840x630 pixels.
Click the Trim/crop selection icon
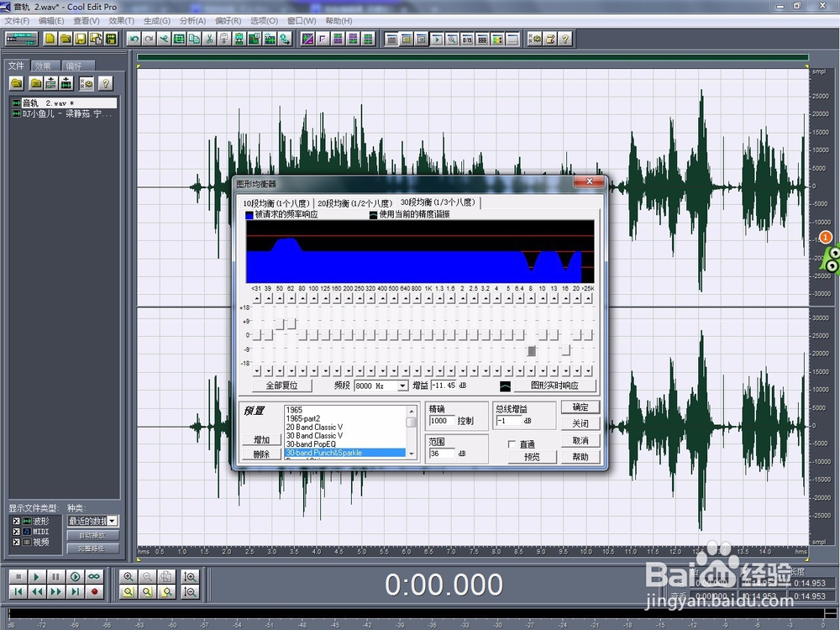[x=179, y=39]
